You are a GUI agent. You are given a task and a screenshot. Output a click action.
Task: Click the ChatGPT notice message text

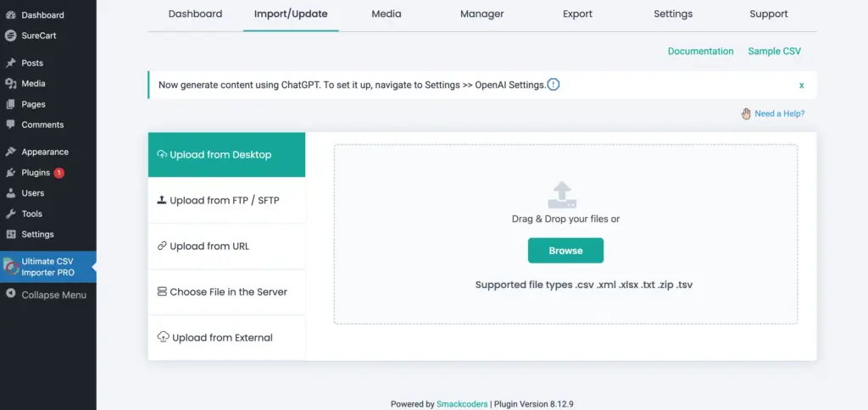352,86
